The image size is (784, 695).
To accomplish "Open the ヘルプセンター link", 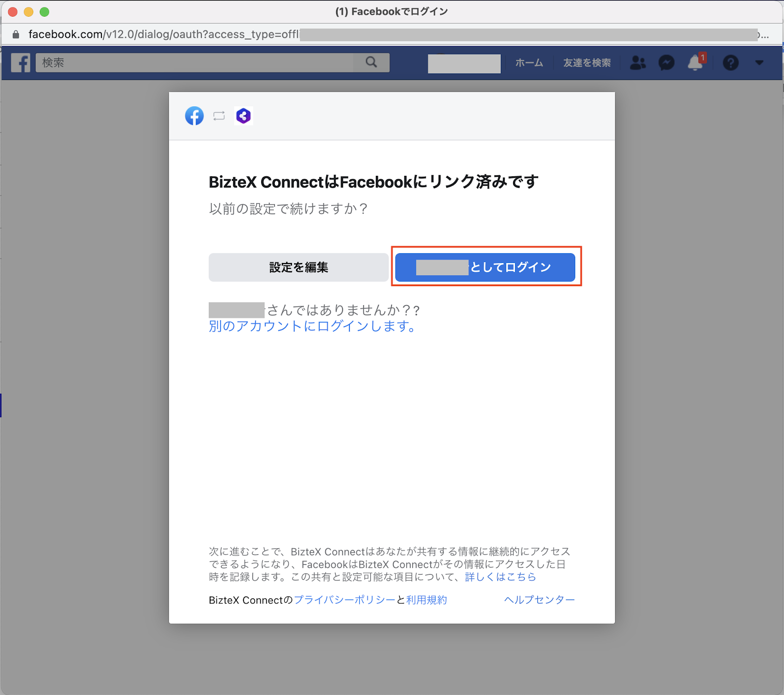I will coord(539,600).
